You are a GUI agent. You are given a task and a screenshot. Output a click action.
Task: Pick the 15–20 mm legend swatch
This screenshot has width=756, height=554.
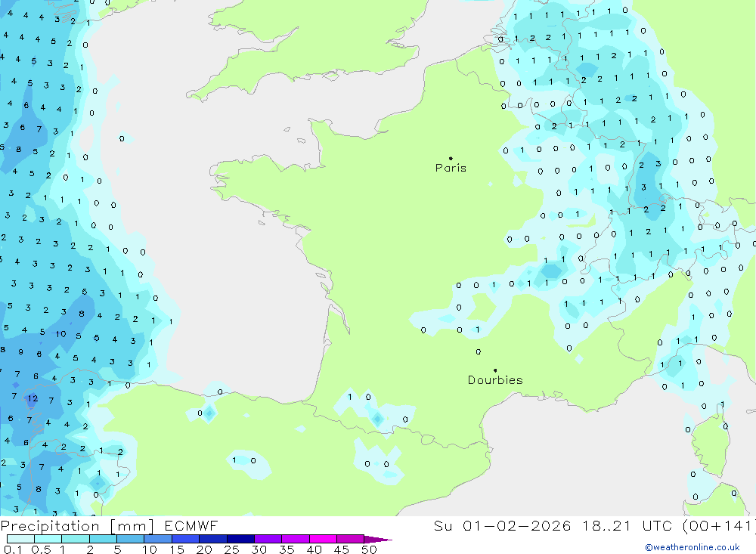tap(186, 539)
